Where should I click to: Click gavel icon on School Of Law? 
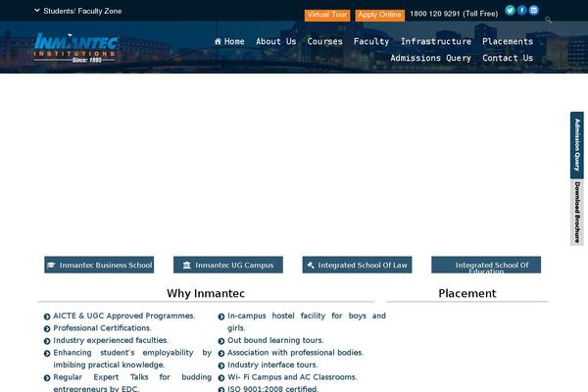point(311,266)
